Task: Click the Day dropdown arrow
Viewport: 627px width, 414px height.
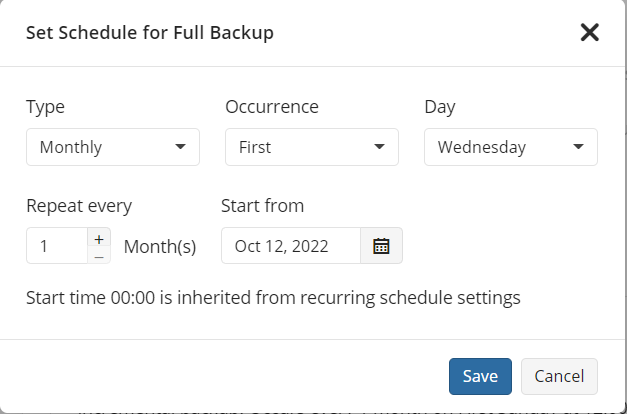Action: pos(578,147)
